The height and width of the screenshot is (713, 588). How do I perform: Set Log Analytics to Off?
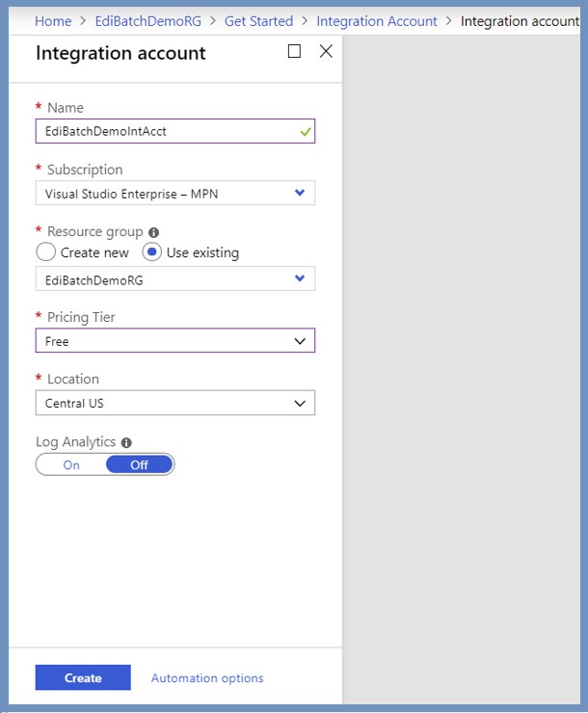(140, 464)
